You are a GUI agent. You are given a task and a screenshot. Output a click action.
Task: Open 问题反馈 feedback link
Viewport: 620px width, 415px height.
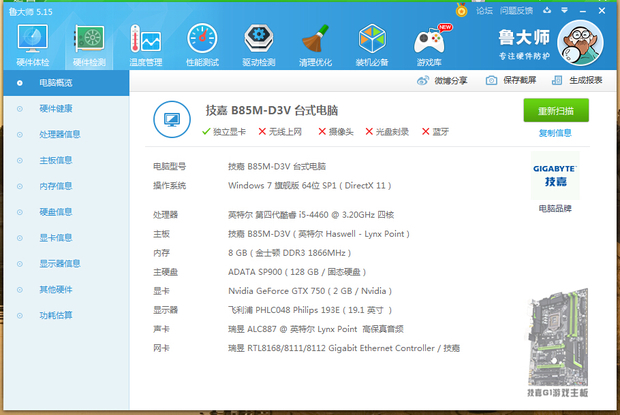click(516, 11)
